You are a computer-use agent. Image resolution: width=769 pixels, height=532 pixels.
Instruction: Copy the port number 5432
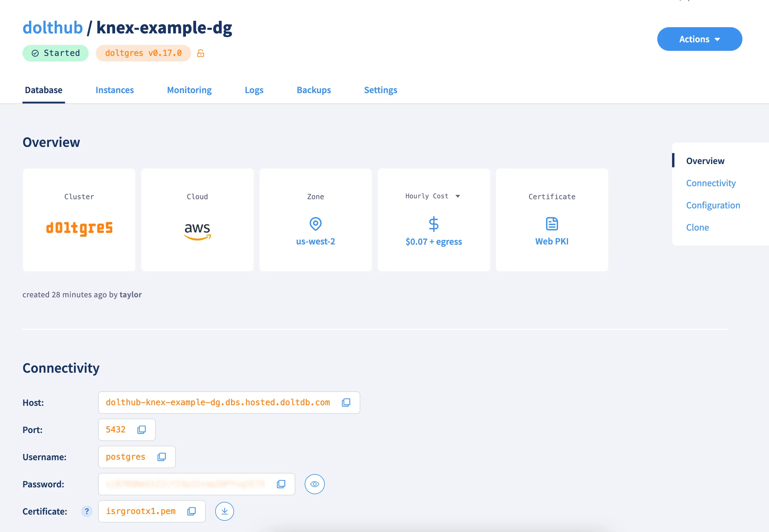[x=141, y=430]
